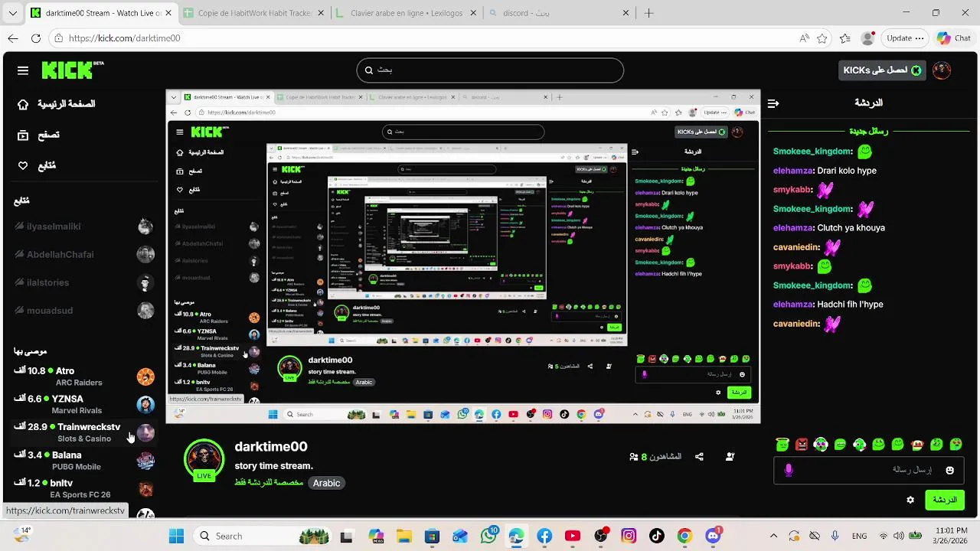Collapse the chat panel arrow icon
Image resolution: width=980 pixels, height=551 pixels.
[x=773, y=103]
